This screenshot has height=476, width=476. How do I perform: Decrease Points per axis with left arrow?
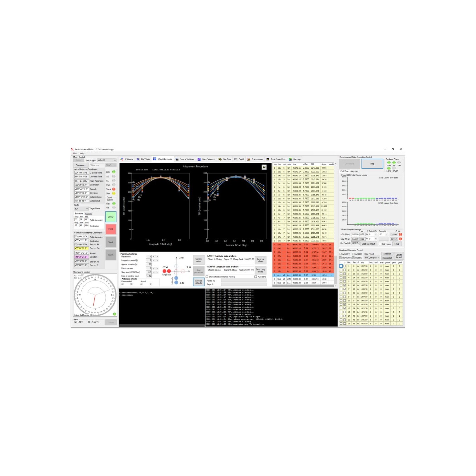click(154, 268)
